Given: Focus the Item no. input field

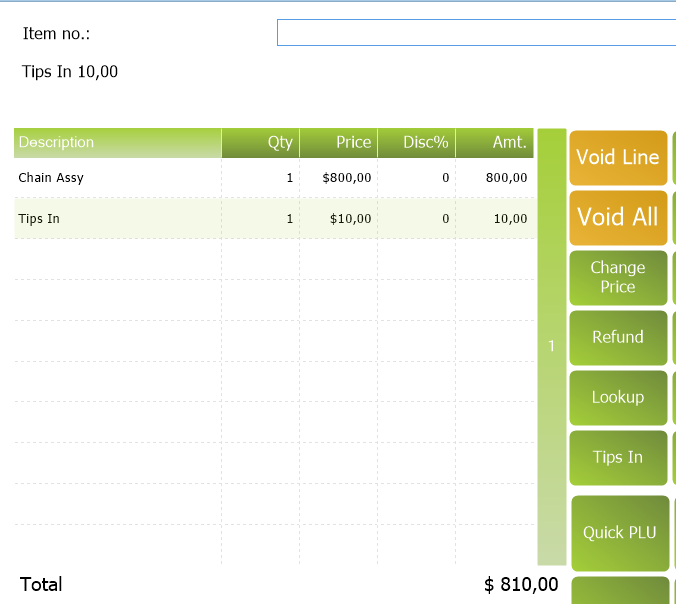Looking at the screenshot, I should 476,33.
